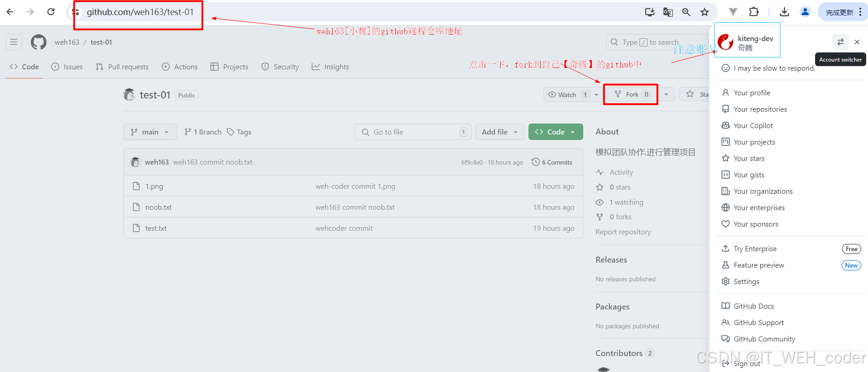868x372 pixels.
Task: Switch to the Issues tab
Action: [x=67, y=67]
